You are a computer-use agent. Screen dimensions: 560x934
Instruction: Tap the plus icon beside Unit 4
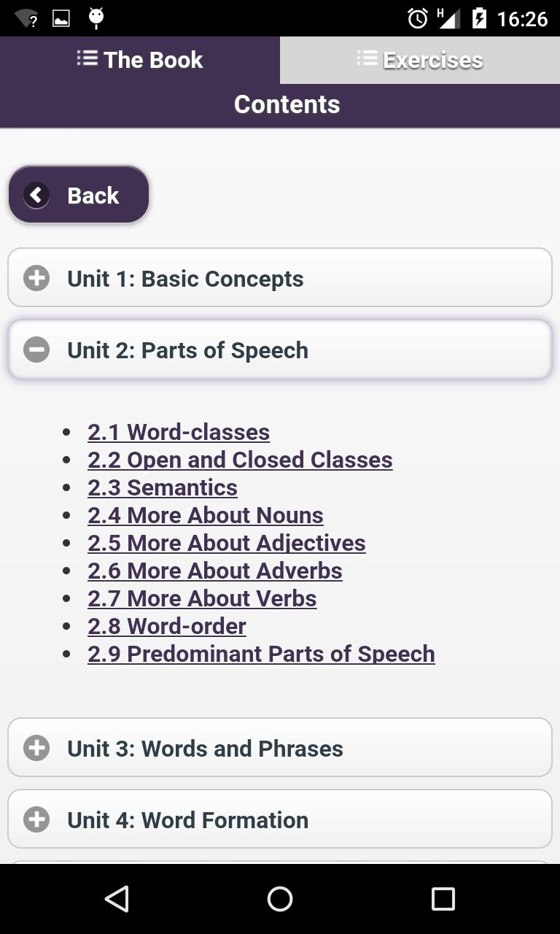[36, 819]
